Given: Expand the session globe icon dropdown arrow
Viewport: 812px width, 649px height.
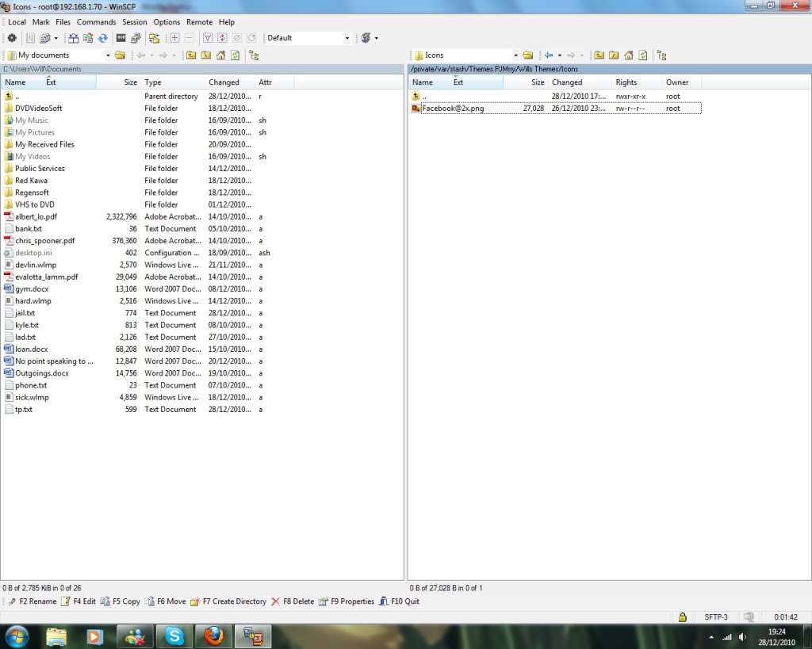Looking at the screenshot, I should (377, 38).
